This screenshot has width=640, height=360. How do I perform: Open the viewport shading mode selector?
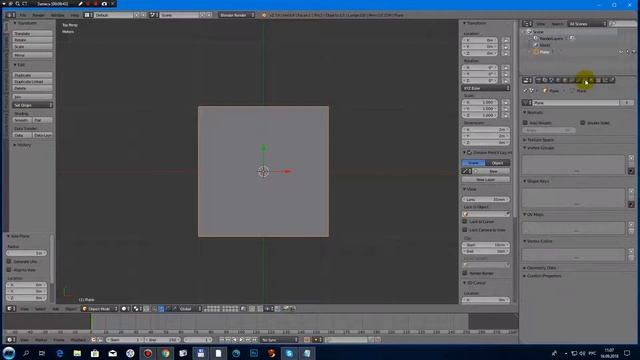pos(126,309)
